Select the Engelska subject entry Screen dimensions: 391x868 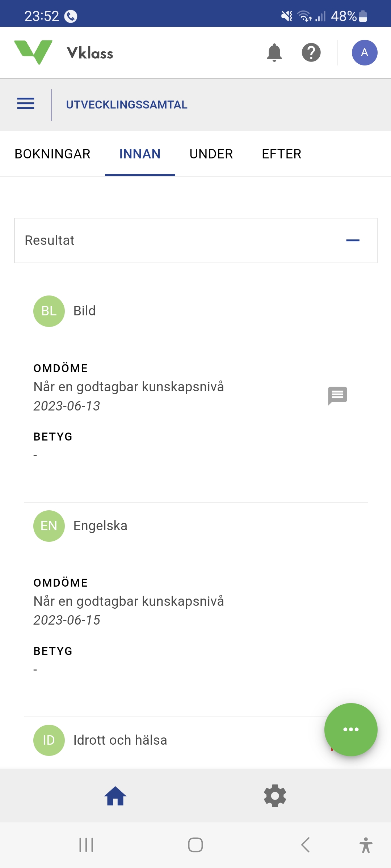click(x=100, y=526)
